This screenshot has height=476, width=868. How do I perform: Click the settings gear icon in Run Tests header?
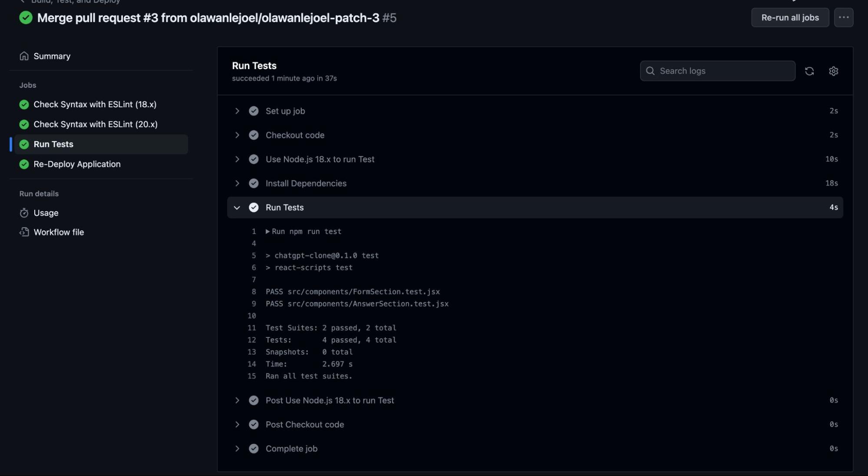(x=834, y=70)
